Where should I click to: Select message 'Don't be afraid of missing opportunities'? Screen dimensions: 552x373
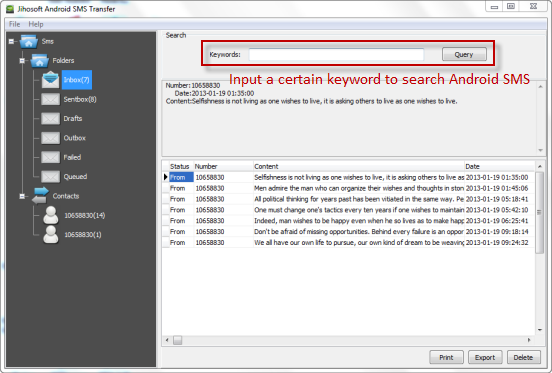point(349,232)
